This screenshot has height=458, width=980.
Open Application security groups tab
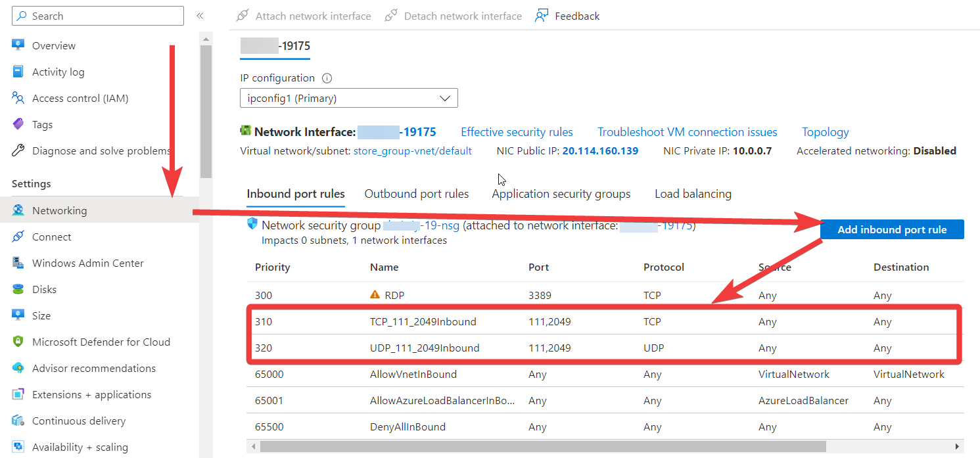[561, 194]
